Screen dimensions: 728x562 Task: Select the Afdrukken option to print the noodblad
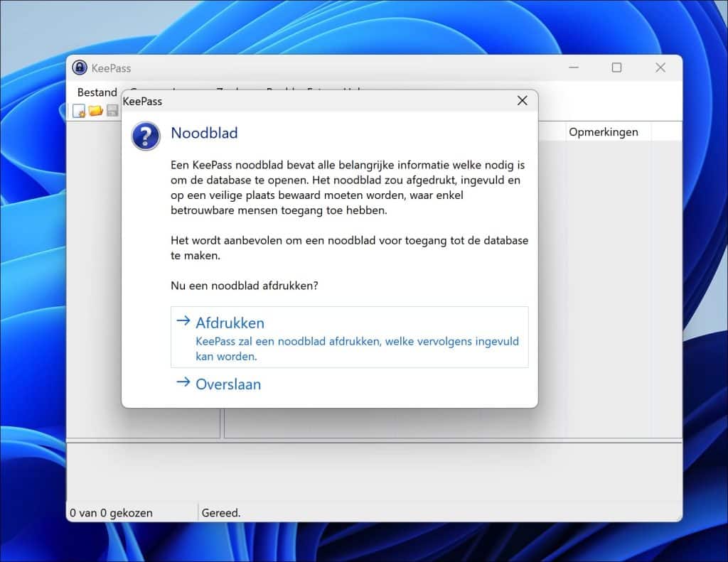[230, 323]
